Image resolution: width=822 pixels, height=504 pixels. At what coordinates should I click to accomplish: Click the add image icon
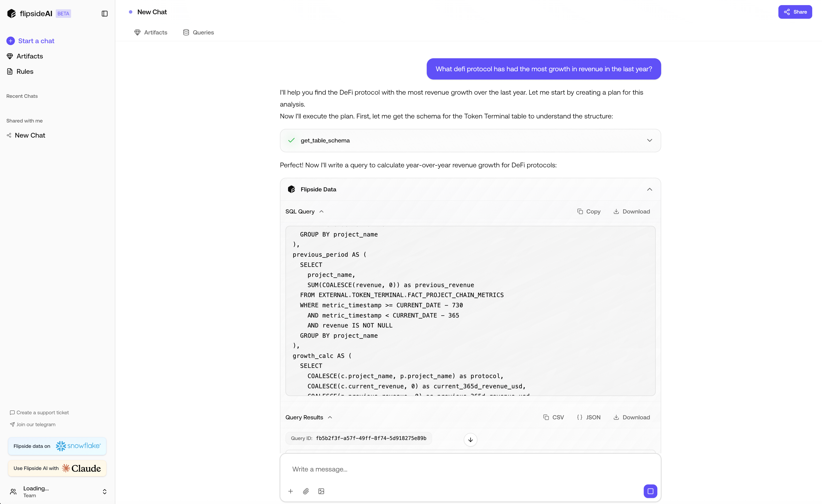(x=321, y=491)
